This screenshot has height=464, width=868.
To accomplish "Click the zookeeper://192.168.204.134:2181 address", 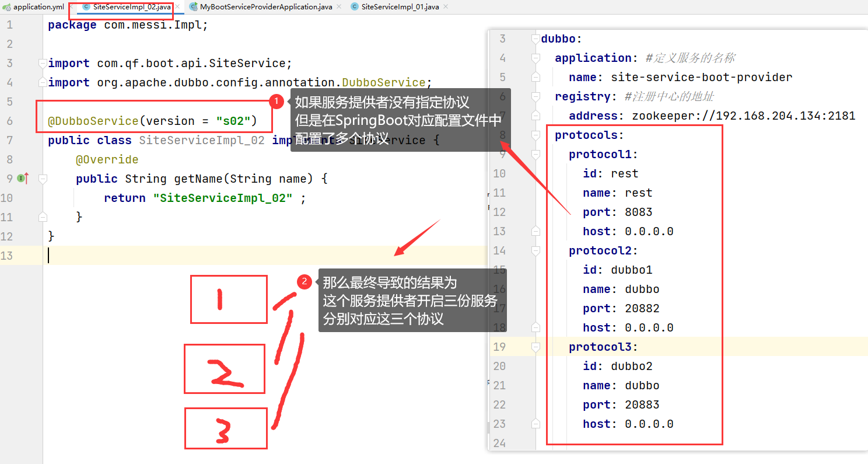I will click(x=744, y=116).
